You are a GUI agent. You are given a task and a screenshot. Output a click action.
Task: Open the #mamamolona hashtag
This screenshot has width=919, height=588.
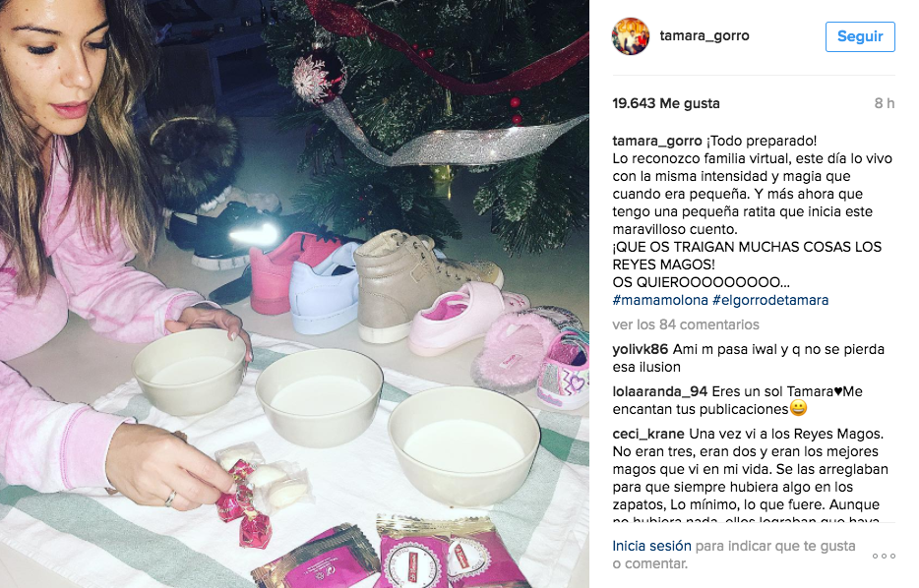point(660,300)
